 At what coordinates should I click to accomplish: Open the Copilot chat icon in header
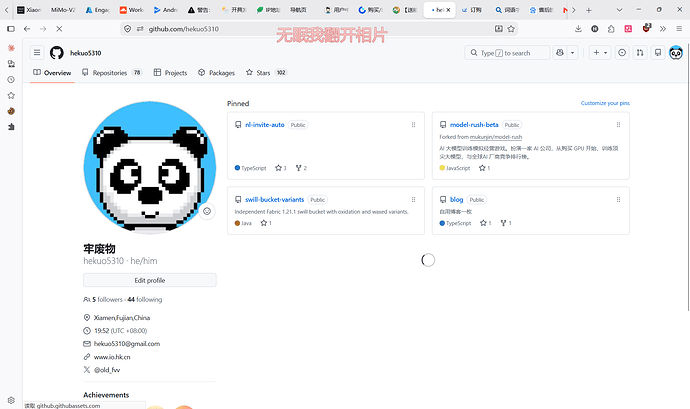click(x=560, y=53)
